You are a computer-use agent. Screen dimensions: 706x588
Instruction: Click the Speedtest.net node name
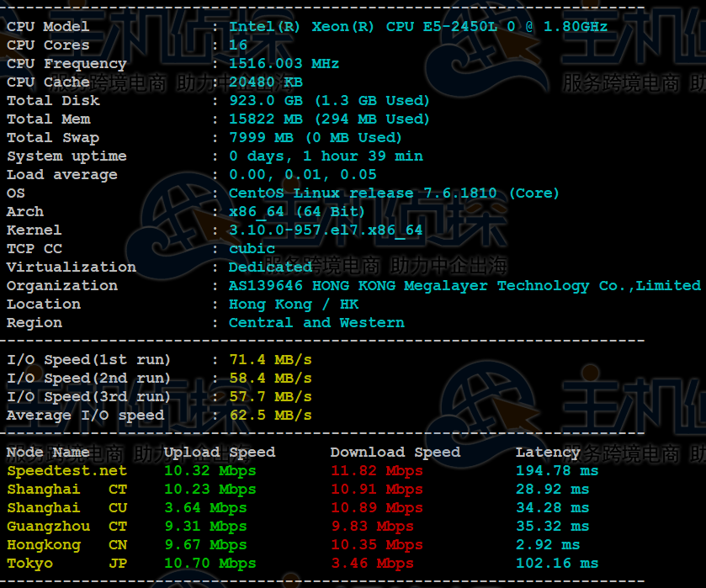(x=66, y=470)
